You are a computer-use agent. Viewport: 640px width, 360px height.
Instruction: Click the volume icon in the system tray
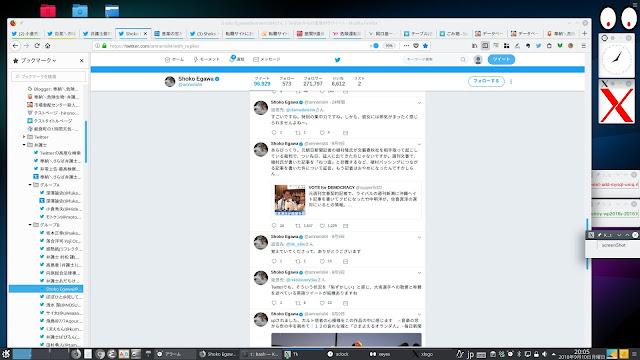click(x=544, y=354)
